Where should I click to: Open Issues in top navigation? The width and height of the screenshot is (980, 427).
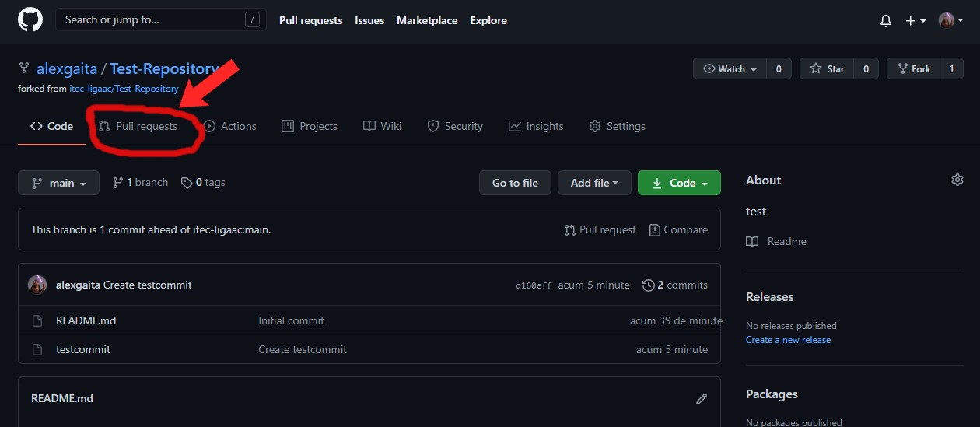coord(369,21)
